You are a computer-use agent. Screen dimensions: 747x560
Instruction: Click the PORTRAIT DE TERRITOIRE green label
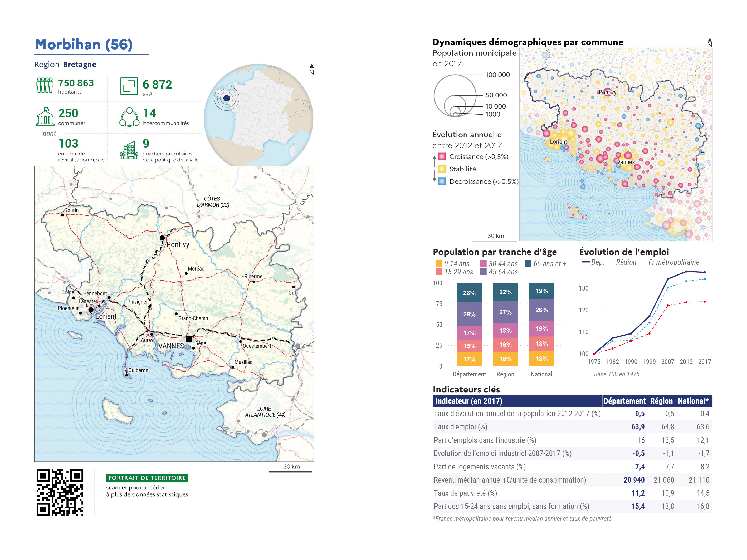tap(147, 478)
